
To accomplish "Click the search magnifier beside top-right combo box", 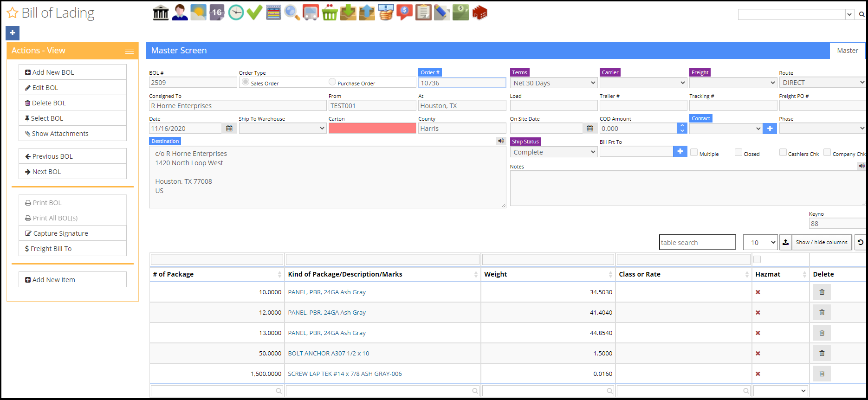I will coord(862,14).
